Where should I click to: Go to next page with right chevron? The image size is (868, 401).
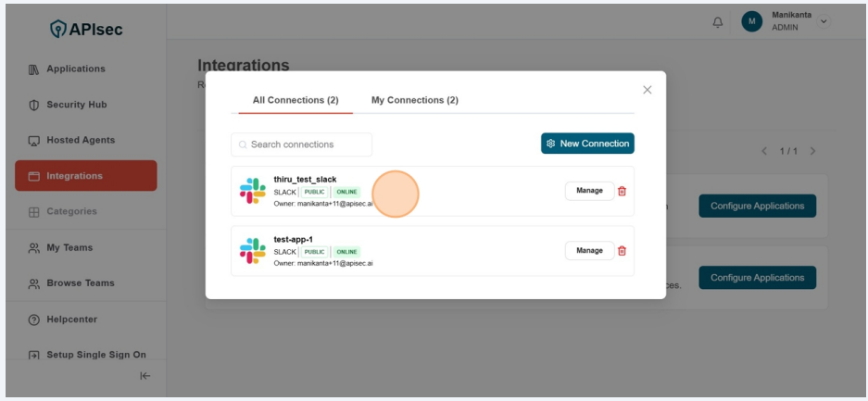tap(812, 151)
